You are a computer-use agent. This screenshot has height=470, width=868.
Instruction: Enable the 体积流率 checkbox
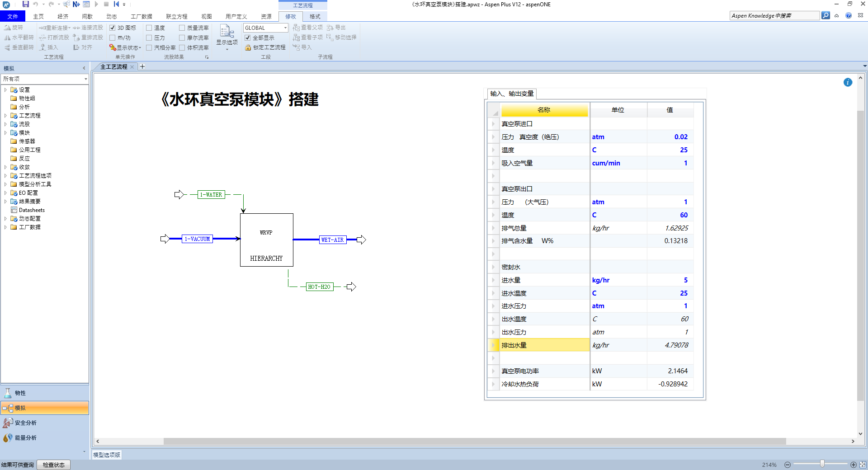(x=182, y=48)
